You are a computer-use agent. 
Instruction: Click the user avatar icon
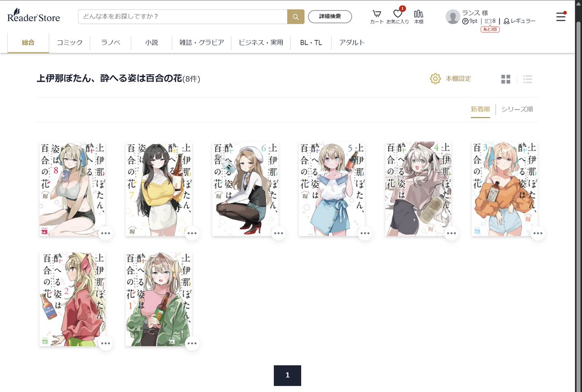click(453, 16)
